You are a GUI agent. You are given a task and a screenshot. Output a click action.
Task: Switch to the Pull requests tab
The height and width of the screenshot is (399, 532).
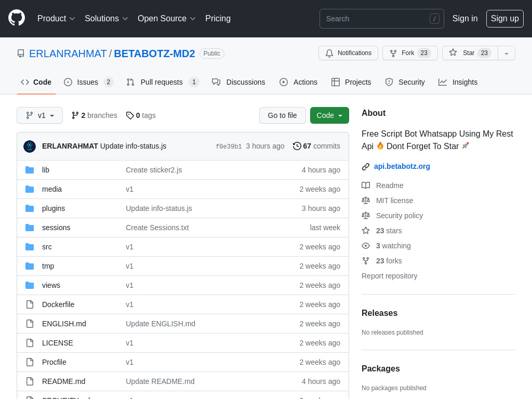(162, 82)
